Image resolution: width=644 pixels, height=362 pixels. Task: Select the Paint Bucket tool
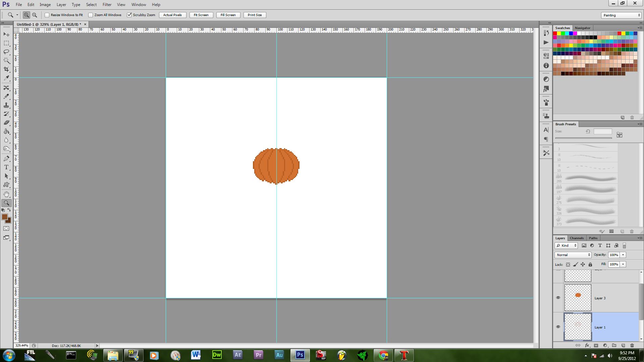[6, 131]
